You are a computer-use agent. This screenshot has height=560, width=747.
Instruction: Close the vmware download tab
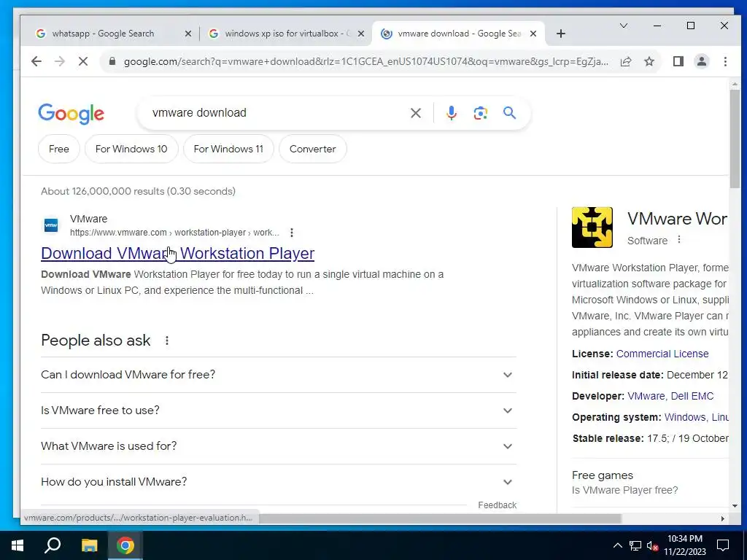click(x=533, y=34)
